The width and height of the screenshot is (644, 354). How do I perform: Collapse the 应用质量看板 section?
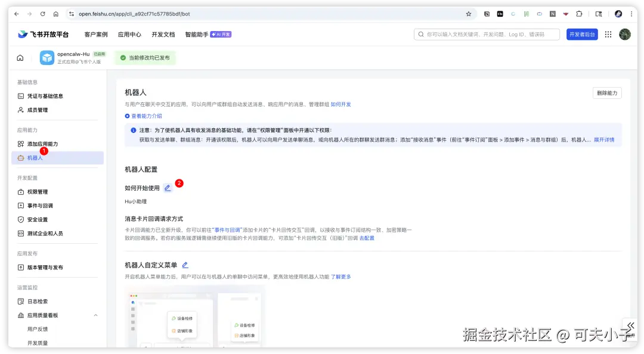95,315
